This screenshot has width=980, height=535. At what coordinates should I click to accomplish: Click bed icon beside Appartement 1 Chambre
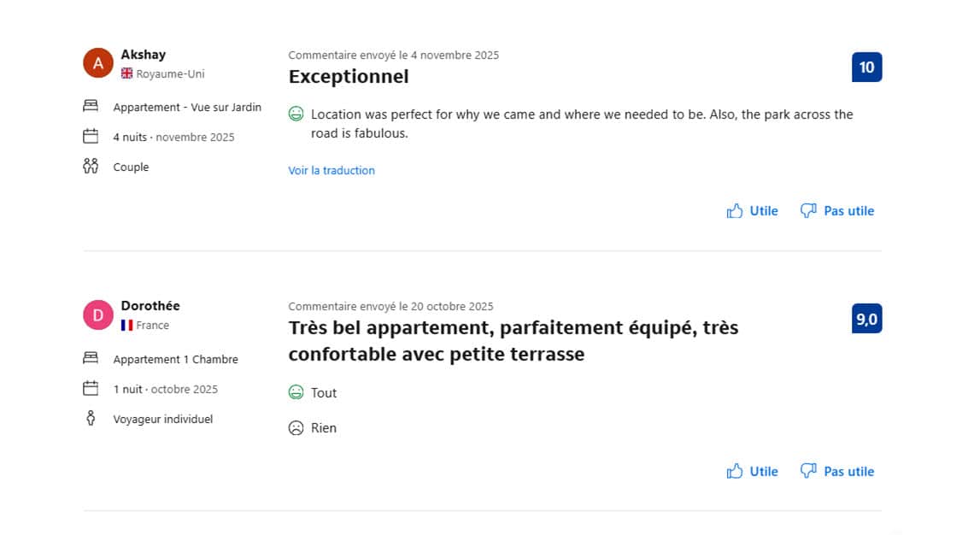pos(91,359)
